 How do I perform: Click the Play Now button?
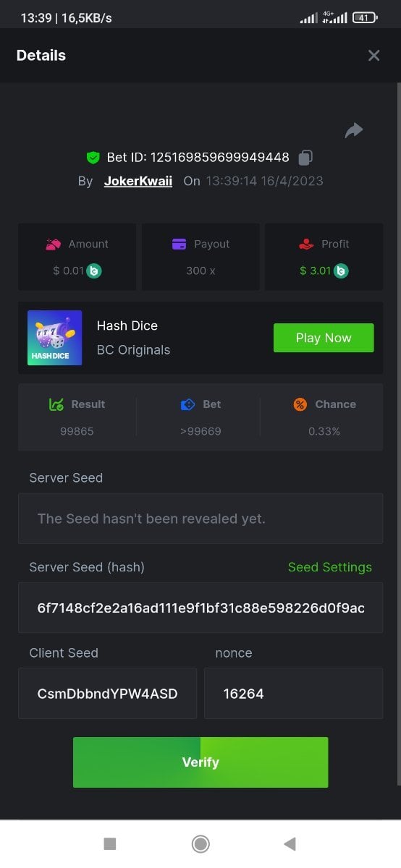coord(324,338)
